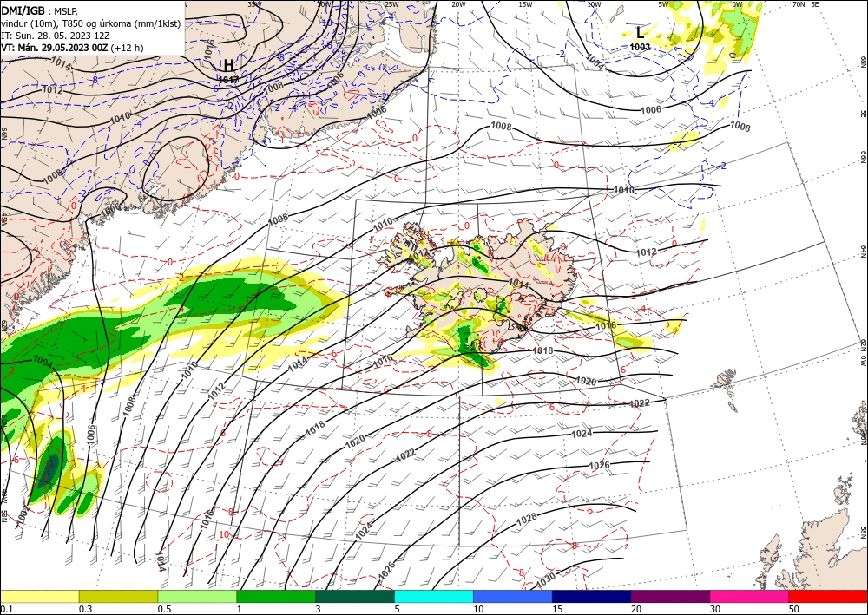Viewport: 868px width, 615px height.
Task: Select the pink 30 mm legend segment
Action: (x=750, y=596)
